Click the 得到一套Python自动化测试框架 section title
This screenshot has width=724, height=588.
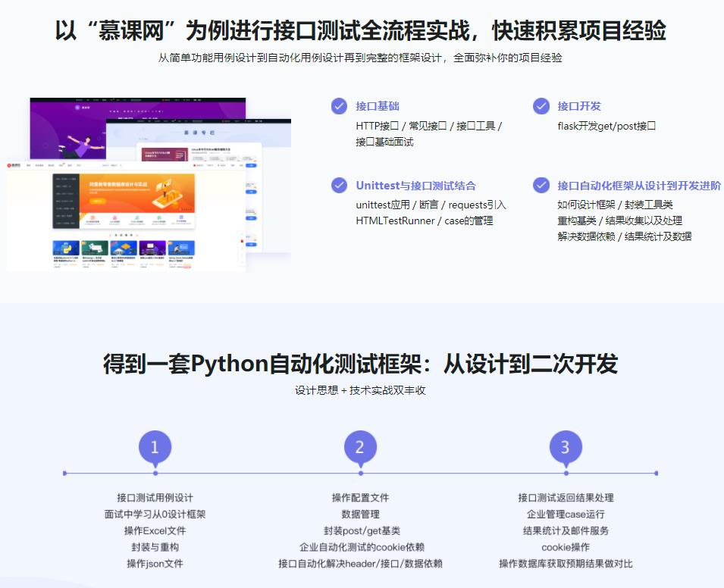(360, 364)
